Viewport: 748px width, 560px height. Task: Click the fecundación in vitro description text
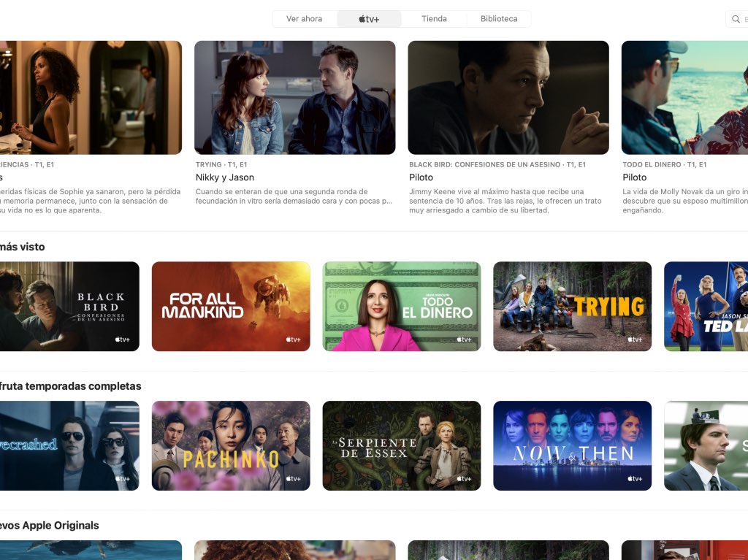click(x=294, y=196)
